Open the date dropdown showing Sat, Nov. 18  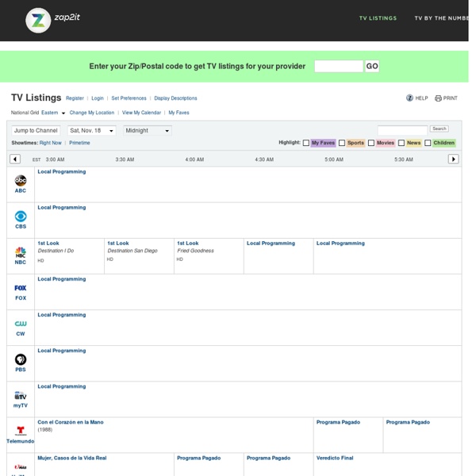point(91,130)
